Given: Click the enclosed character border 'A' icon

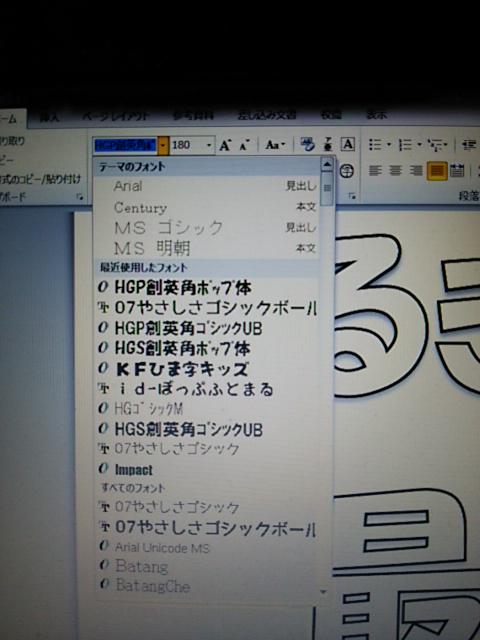Looking at the screenshot, I should coord(347,144).
